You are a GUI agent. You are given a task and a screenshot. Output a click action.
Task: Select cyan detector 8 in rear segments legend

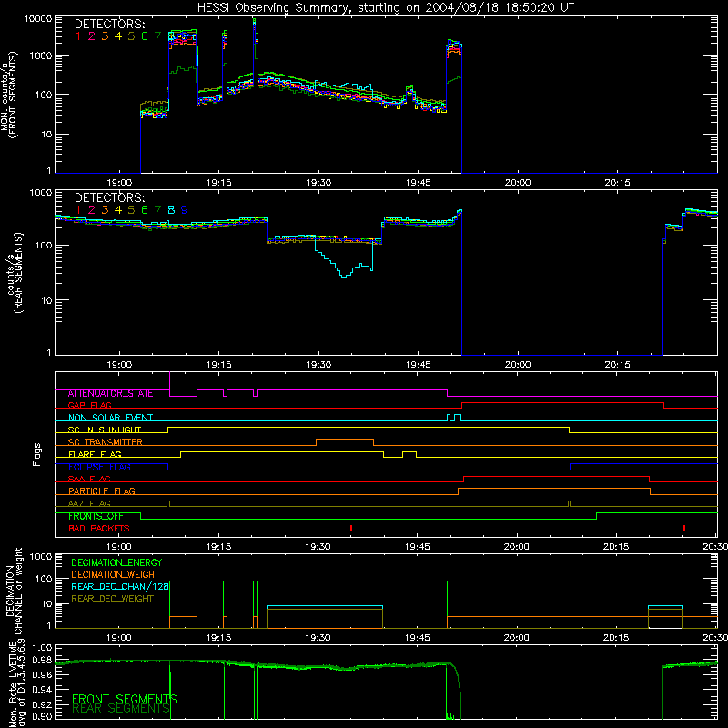(x=171, y=210)
